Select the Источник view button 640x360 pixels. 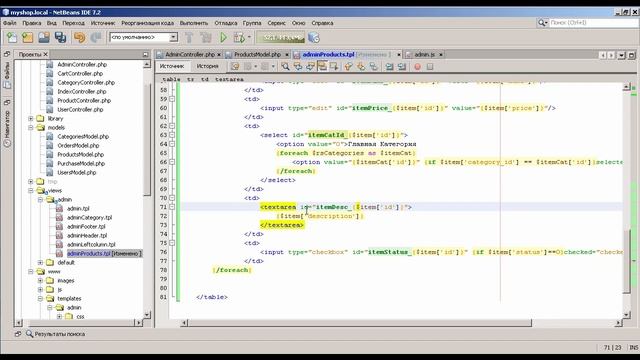(172, 66)
